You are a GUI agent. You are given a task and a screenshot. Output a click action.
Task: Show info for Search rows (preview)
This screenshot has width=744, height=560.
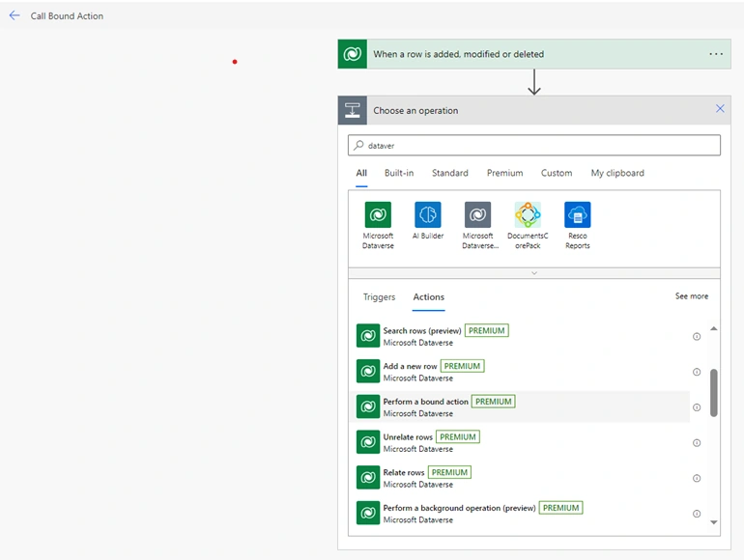[x=697, y=337]
